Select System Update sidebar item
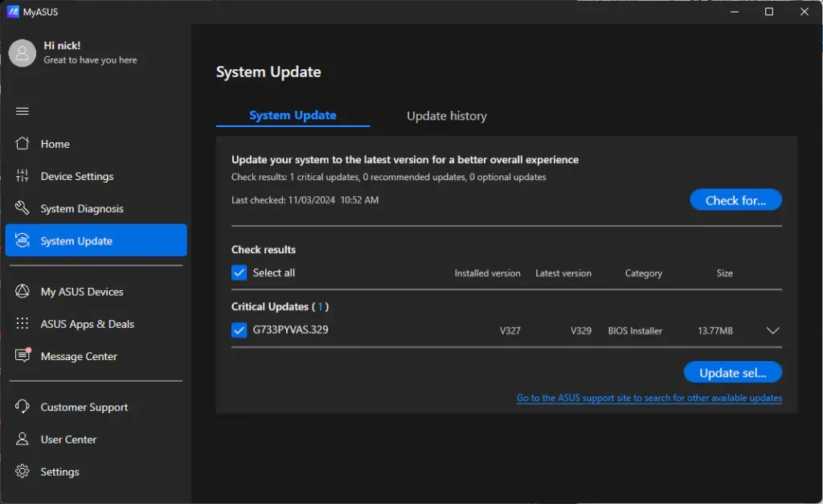The height and width of the screenshot is (504, 823). [x=96, y=240]
